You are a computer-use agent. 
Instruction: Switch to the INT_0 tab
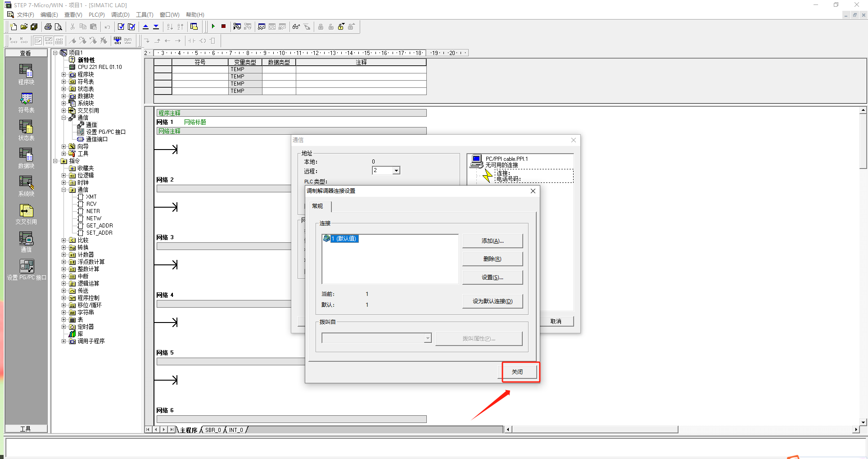(236, 430)
